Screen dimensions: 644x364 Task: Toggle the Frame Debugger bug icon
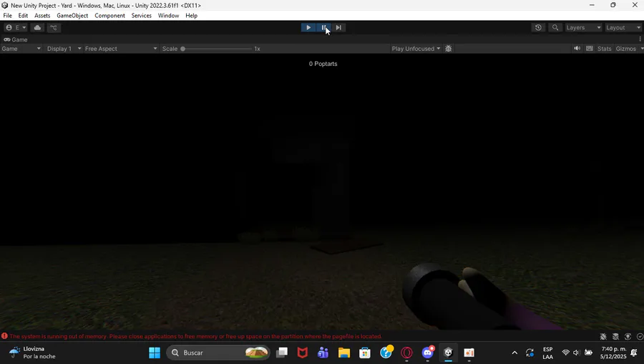pyautogui.click(x=449, y=49)
